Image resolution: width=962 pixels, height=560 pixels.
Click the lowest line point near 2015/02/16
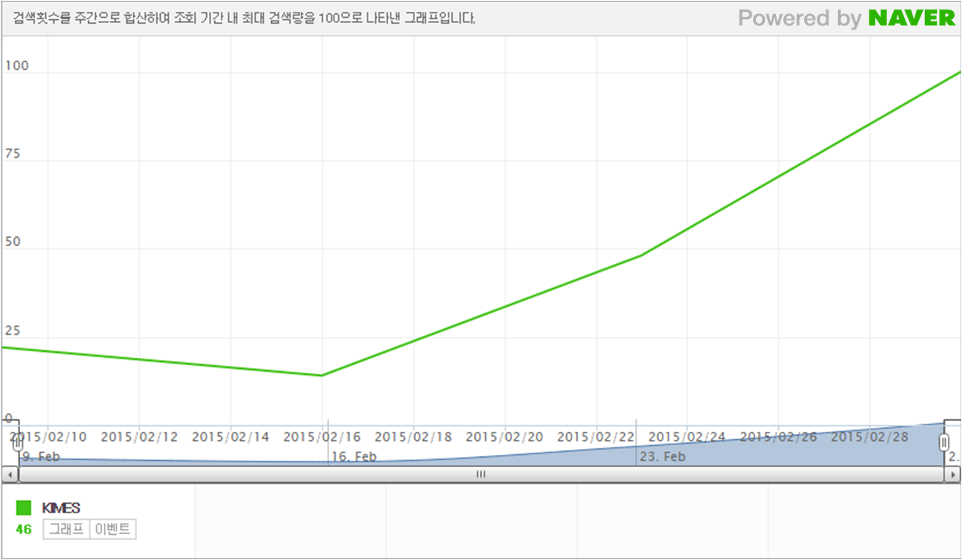[x=322, y=376]
